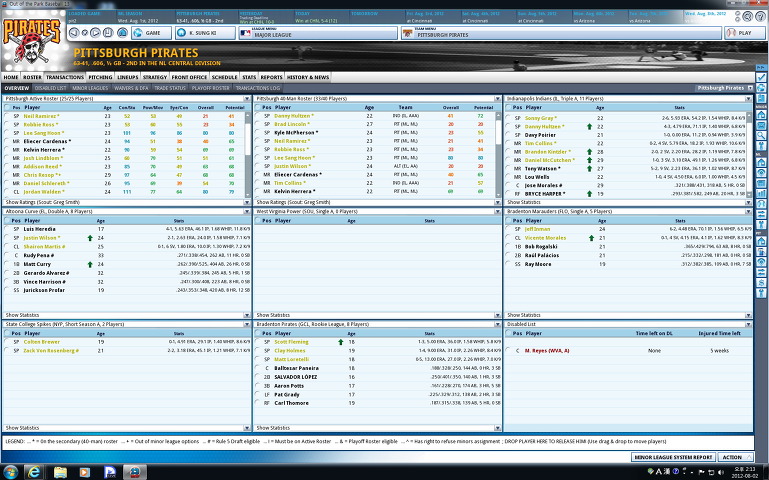The width and height of the screenshot is (769, 480).
Task: Select the radio button beside Sonny Gray
Action: (x=509, y=118)
